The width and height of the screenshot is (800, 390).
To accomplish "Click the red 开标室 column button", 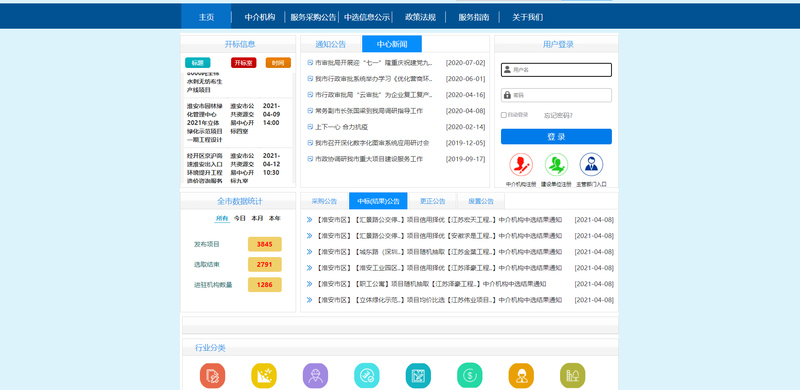I will coord(243,63).
